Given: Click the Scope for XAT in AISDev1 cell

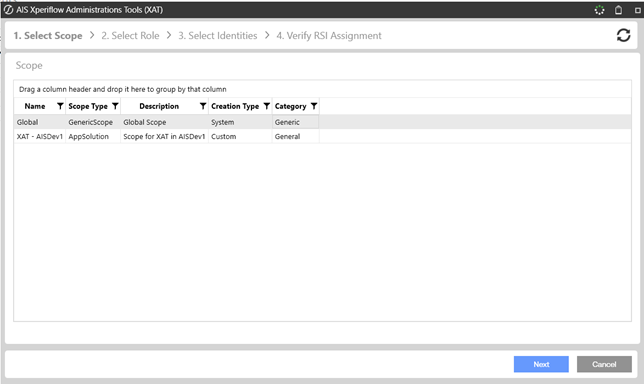Looking at the screenshot, I should pyautogui.click(x=164, y=136).
